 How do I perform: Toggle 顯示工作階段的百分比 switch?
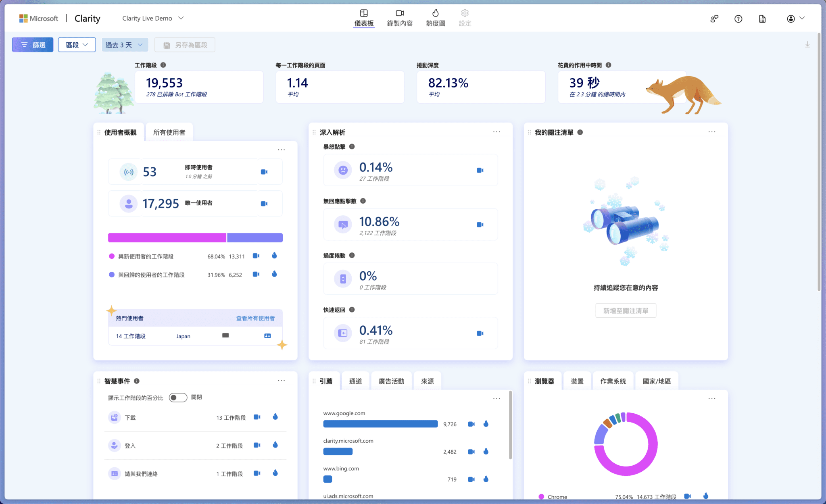178,397
